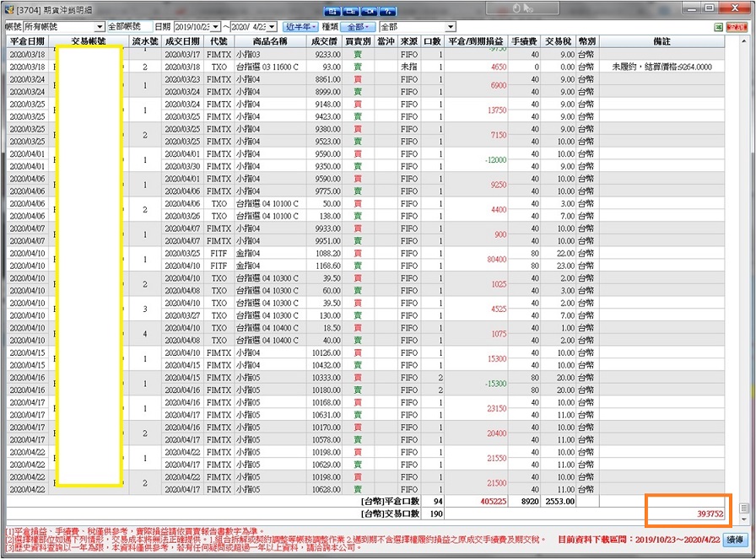Click the 全部帳號 input field
The width and height of the screenshot is (756, 559).
pyautogui.click(x=129, y=27)
